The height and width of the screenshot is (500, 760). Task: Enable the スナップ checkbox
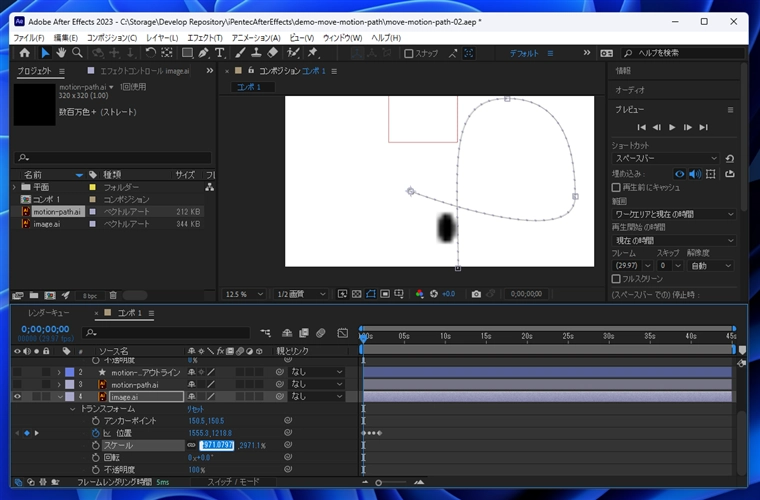click(x=406, y=53)
